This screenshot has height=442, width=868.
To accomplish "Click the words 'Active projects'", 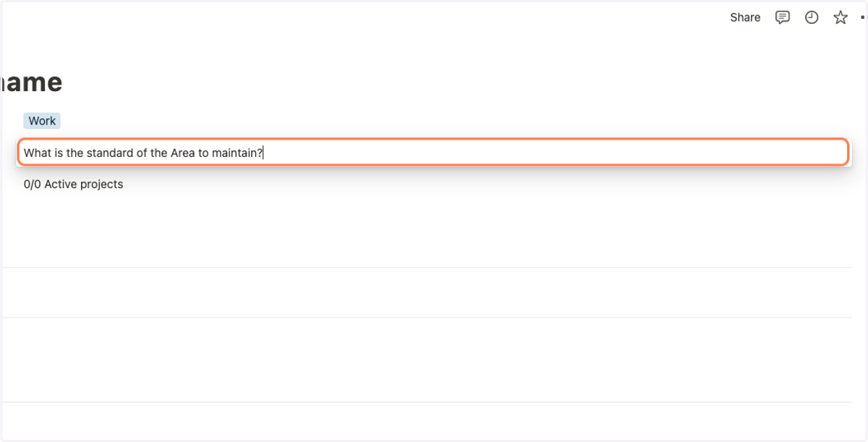I will point(84,184).
